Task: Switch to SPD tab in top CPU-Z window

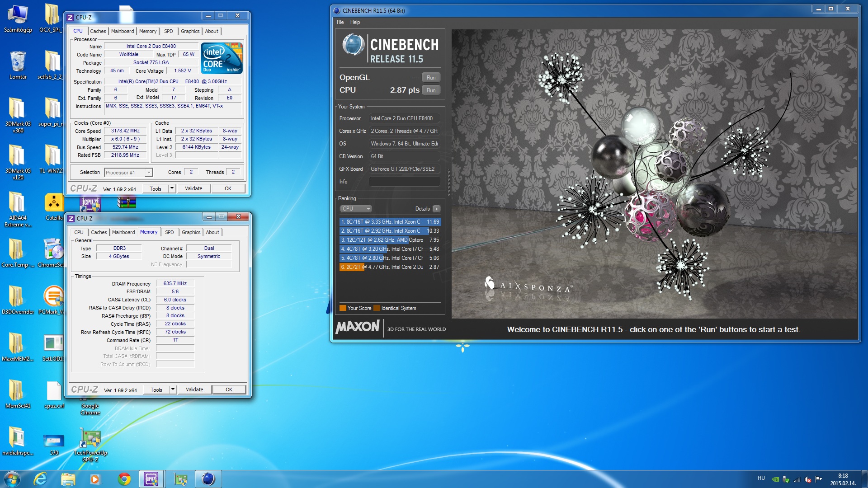Action: [169, 31]
